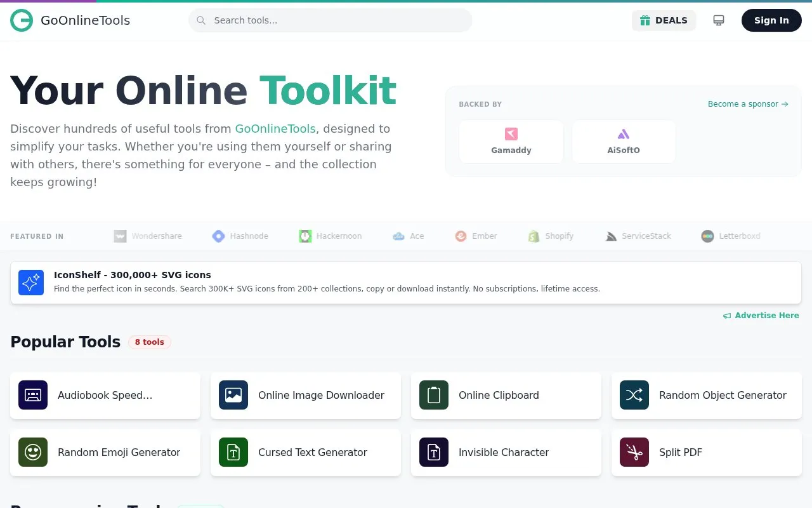Click the Gamaddy sponsor logo
This screenshot has height=508, width=812.
[511, 134]
